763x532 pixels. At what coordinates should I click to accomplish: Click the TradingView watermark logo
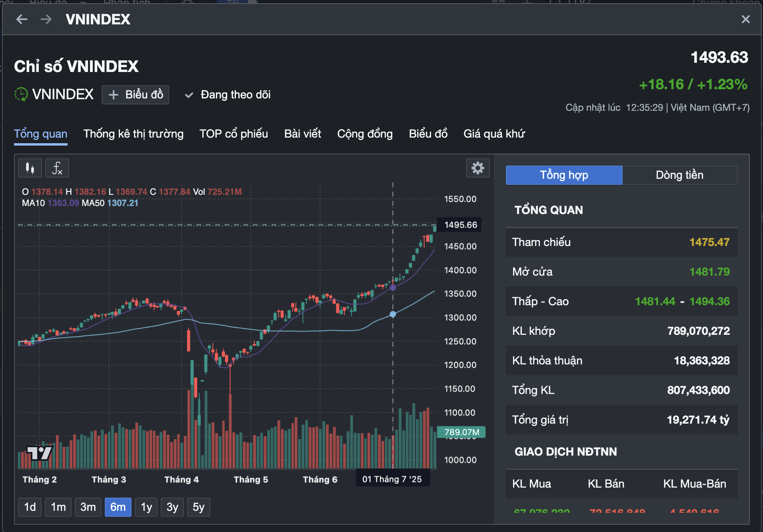(x=39, y=453)
